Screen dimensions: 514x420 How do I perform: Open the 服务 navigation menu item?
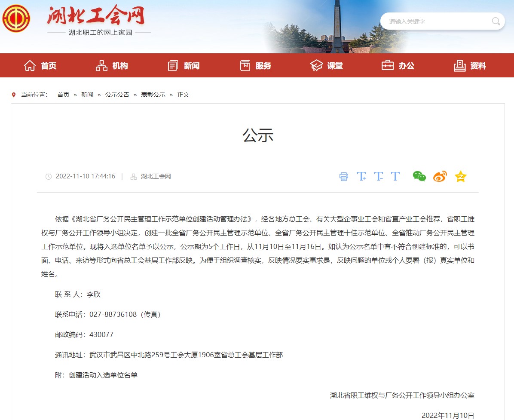(x=255, y=66)
